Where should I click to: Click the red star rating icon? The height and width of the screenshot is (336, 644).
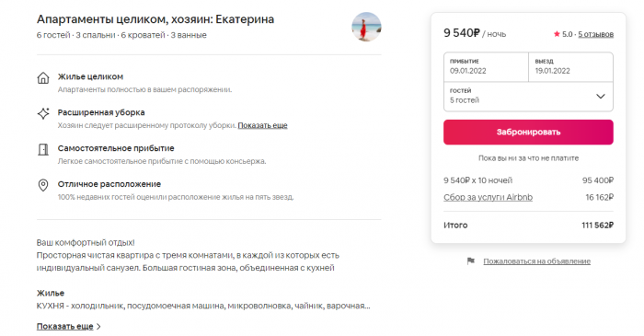(557, 34)
